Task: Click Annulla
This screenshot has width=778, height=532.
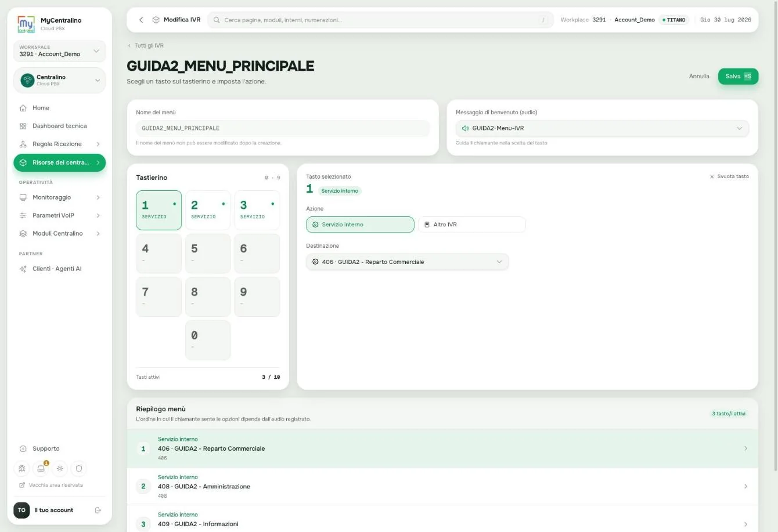Action: [x=699, y=76]
